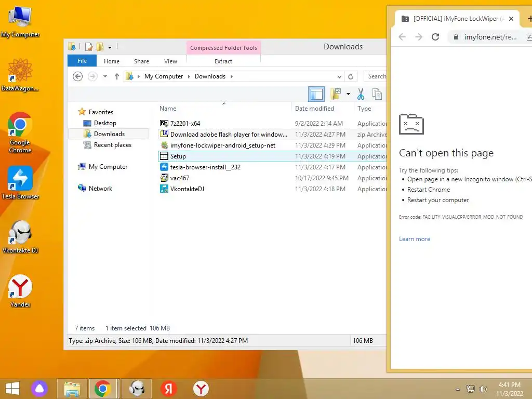This screenshot has height=399, width=532.
Task: Sort files by Name column header
Action: (224, 109)
